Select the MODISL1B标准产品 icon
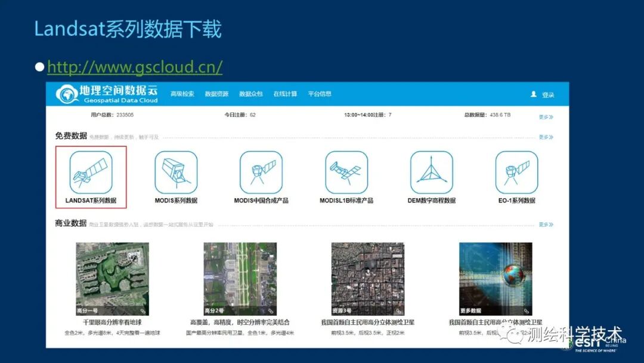This screenshot has width=644, height=363. pyautogui.click(x=346, y=173)
